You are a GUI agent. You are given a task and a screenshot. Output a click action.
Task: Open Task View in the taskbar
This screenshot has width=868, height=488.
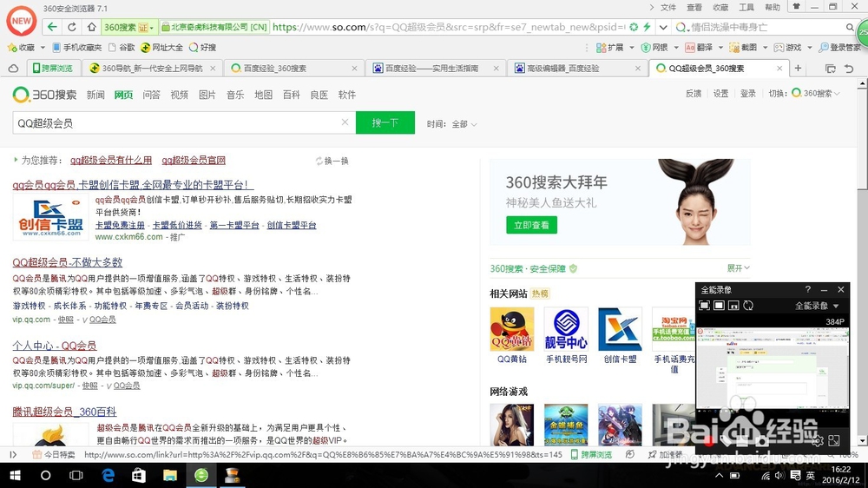click(x=76, y=475)
